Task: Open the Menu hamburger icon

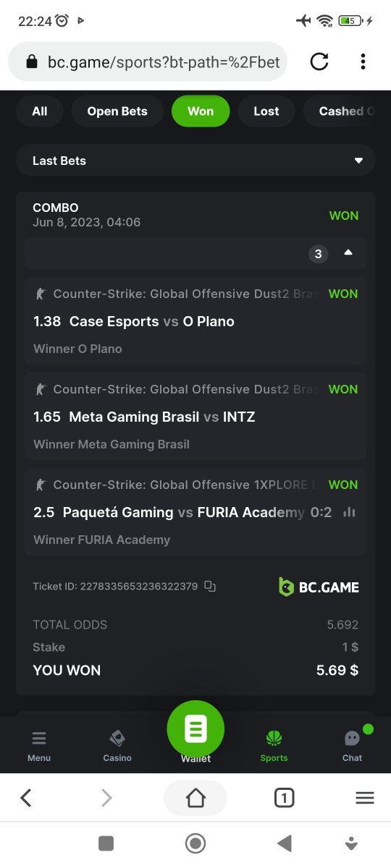Action: [39, 739]
